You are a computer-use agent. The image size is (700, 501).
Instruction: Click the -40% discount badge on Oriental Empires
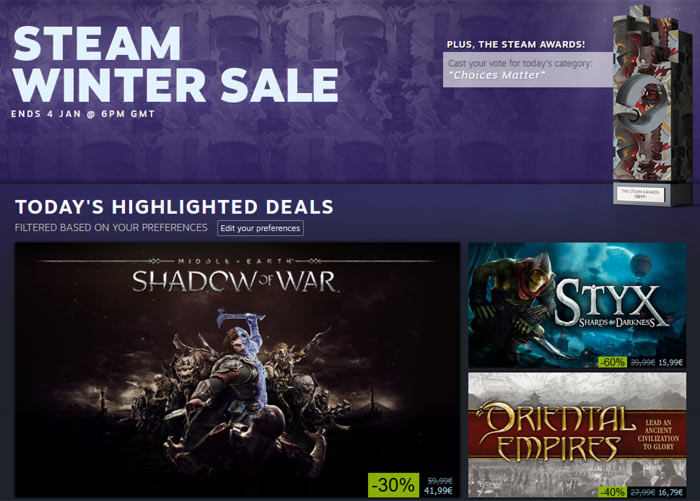click(x=612, y=492)
